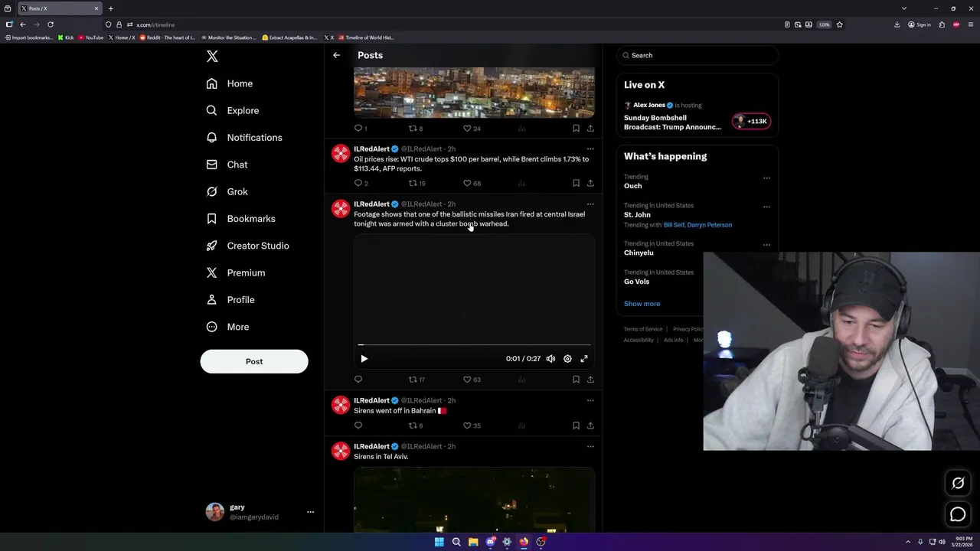Expand video to fullscreen
The image size is (980, 551).
click(584, 359)
